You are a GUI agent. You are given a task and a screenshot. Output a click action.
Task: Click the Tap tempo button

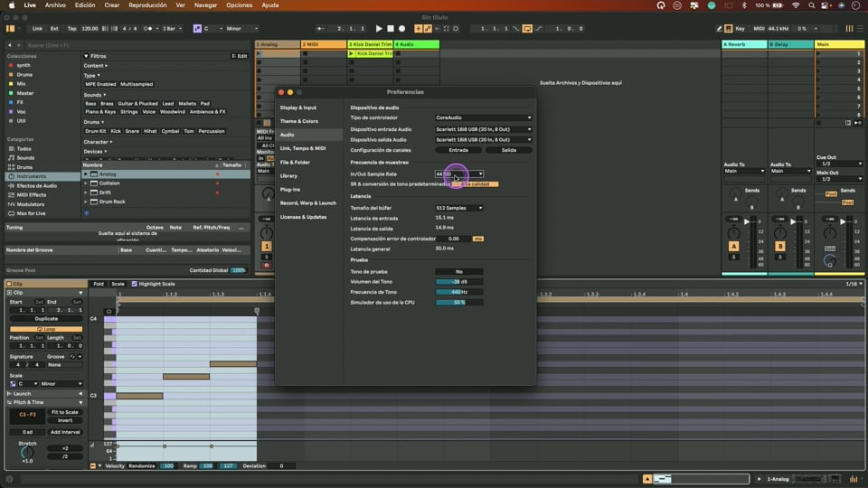(72, 28)
